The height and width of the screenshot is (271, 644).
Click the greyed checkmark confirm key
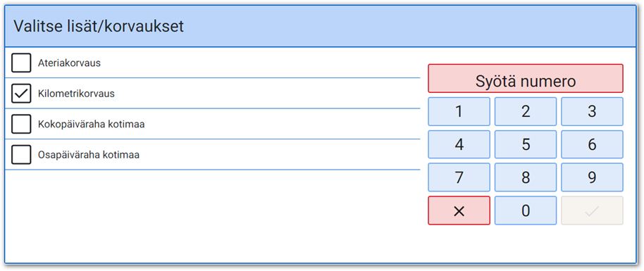pos(592,210)
